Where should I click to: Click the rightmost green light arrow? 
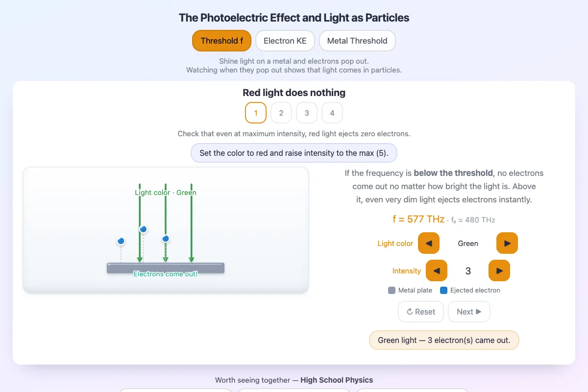click(x=192, y=223)
